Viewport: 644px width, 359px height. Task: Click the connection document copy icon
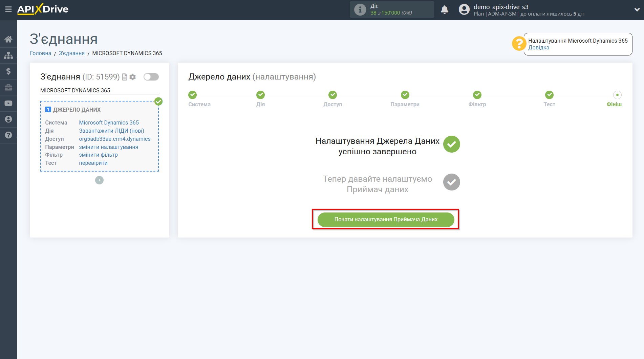coord(125,77)
